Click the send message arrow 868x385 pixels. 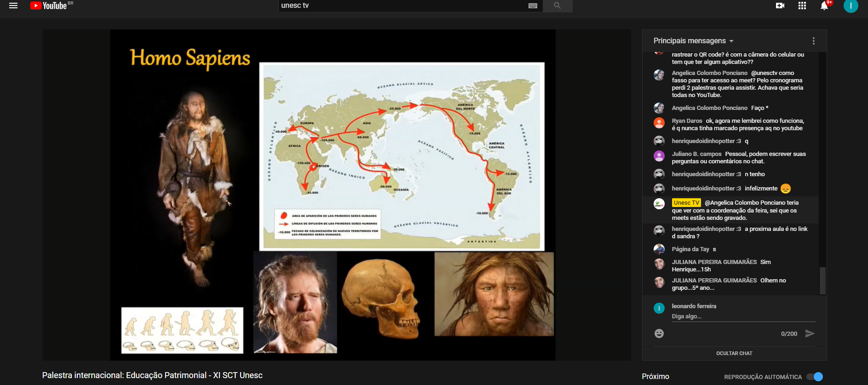tap(810, 333)
